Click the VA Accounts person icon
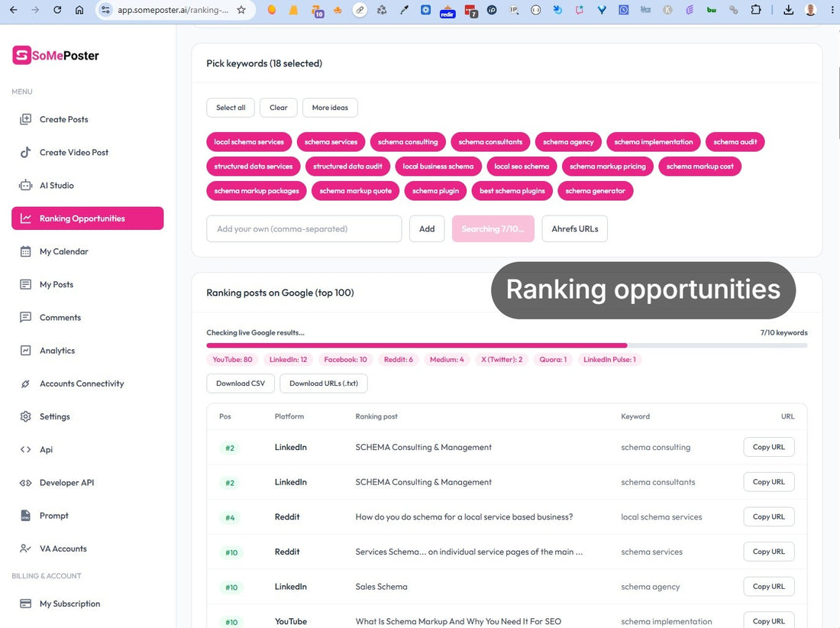 (25, 549)
